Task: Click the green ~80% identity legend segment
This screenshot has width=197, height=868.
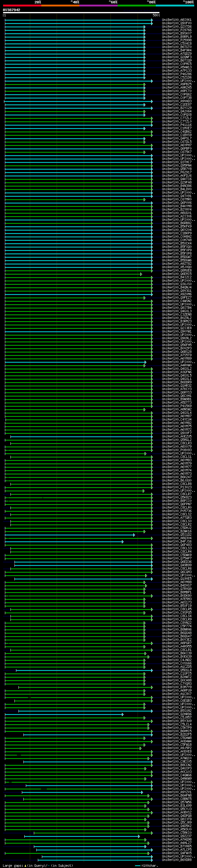Action: (x=136, y=6)
